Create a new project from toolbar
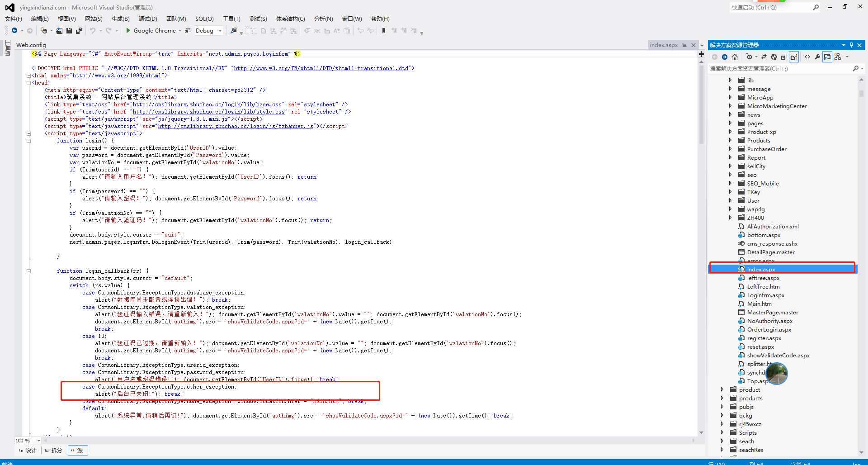 44,30
